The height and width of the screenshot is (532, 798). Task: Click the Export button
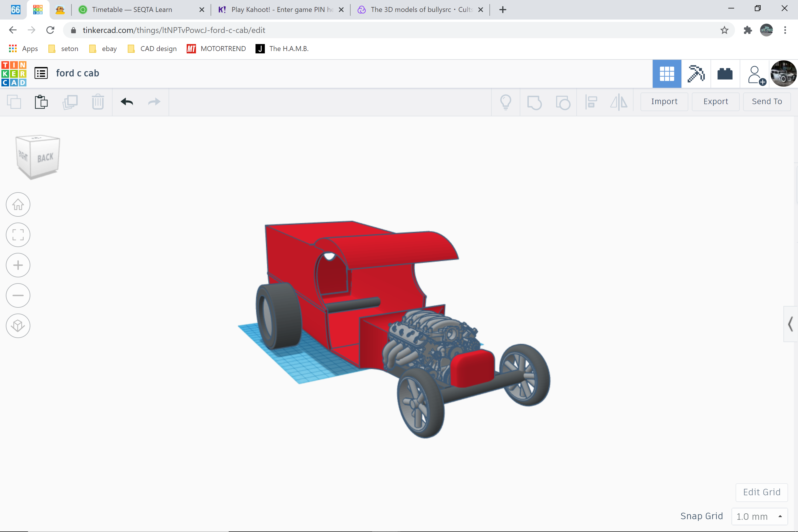(715, 101)
